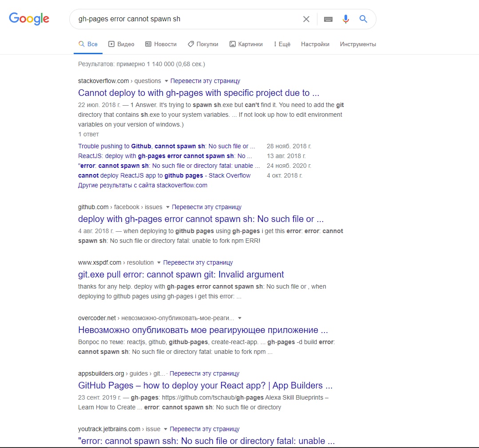The height and width of the screenshot is (448, 479).
Task: Clear the search query with the X icon
Action: (x=306, y=19)
